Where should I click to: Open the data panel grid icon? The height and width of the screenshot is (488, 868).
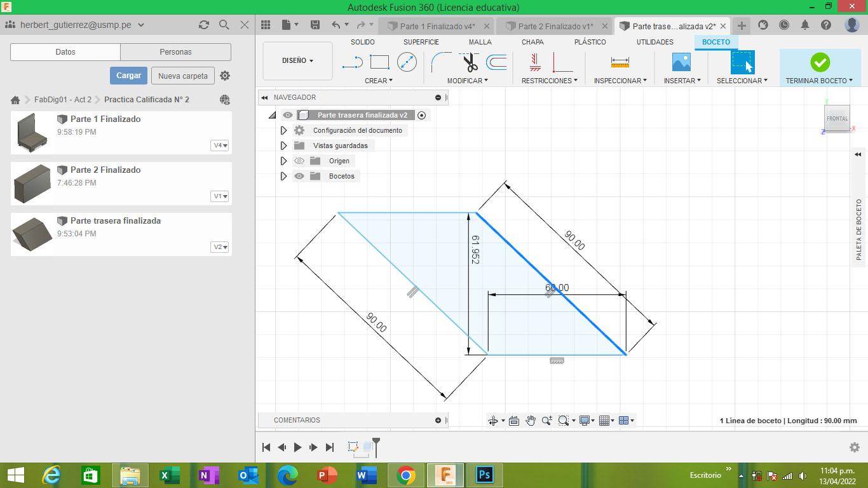(x=266, y=25)
